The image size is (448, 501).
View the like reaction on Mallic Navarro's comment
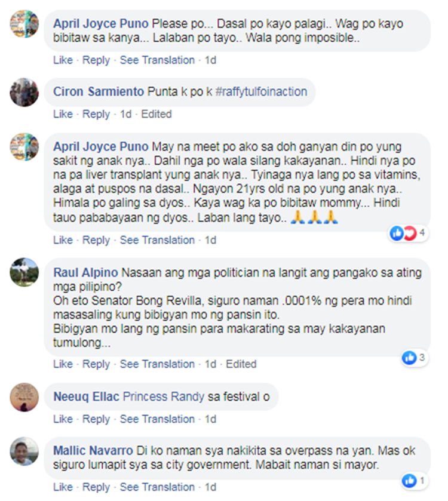pyautogui.click(x=415, y=481)
